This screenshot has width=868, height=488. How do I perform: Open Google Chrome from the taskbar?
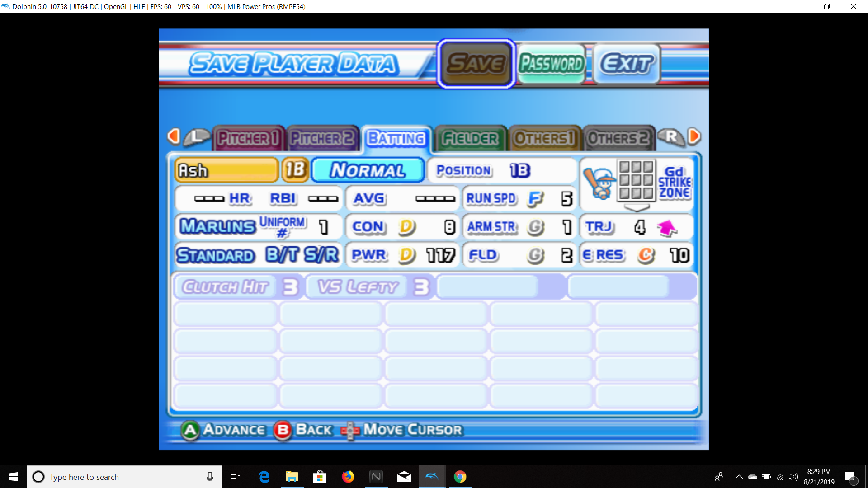(x=460, y=477)
